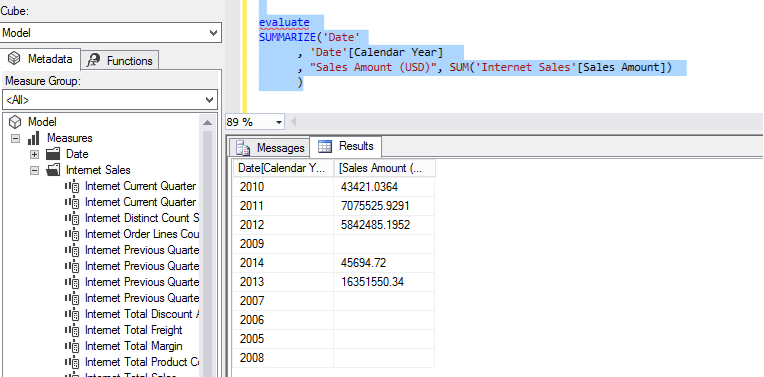The width and height of the screenshot is (764, 377).
Task: Click the 43421.0364 sales value
Action: [369, 187]
